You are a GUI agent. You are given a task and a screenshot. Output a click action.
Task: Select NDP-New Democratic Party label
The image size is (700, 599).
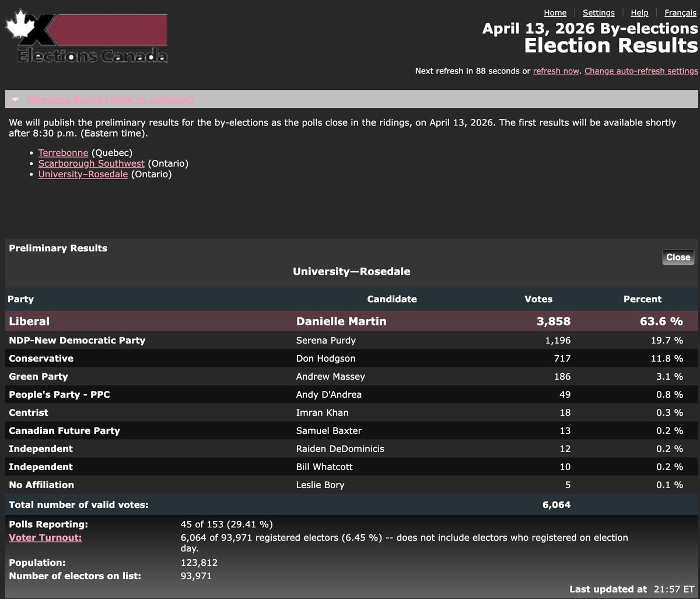pyautogui.click(x=77, y=341)
